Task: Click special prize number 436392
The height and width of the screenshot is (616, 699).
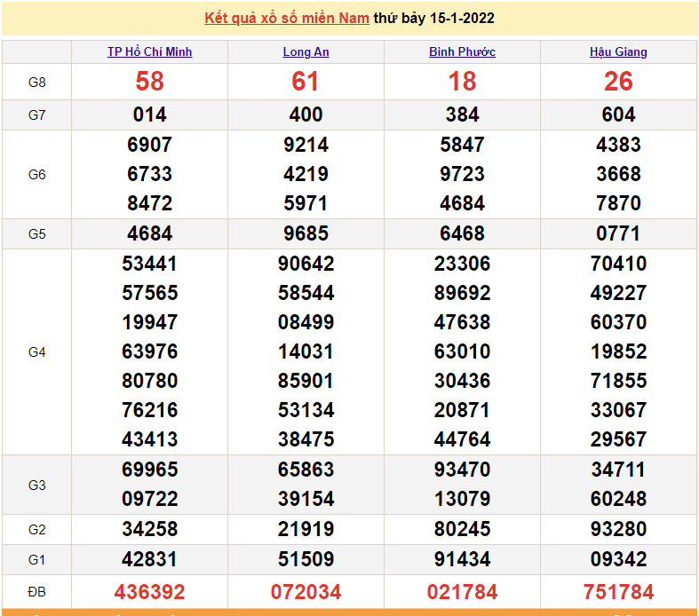Action: pyautogui.click(x=149, y=591)
